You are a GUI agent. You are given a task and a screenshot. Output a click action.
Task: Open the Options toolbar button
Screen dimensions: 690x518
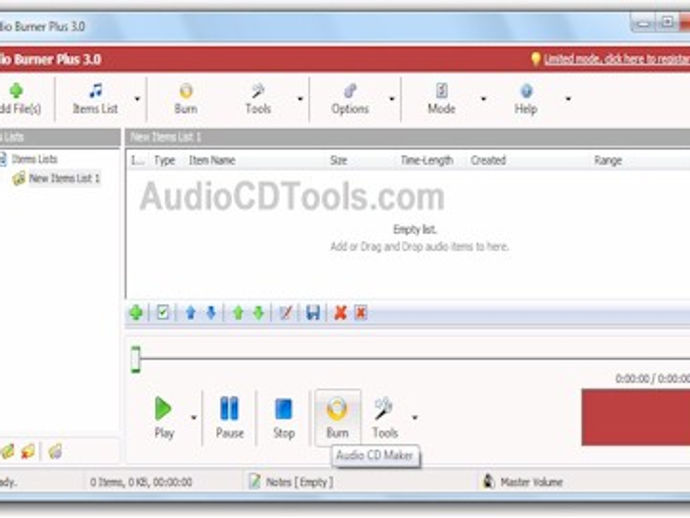click(350, 99)
